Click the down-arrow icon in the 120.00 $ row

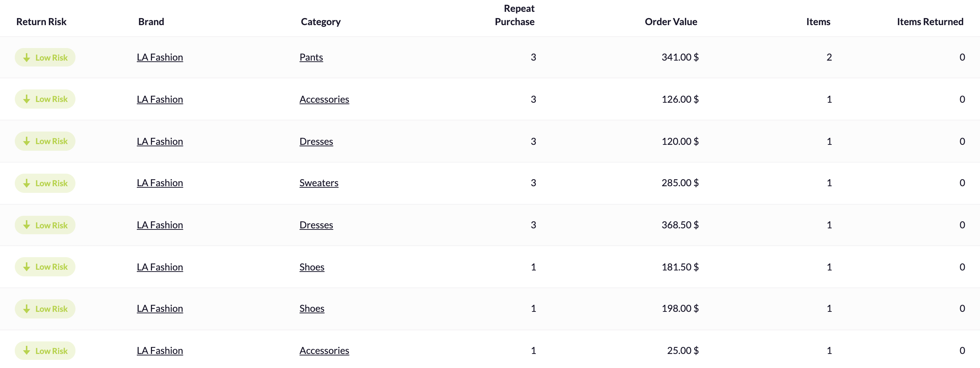27,142
